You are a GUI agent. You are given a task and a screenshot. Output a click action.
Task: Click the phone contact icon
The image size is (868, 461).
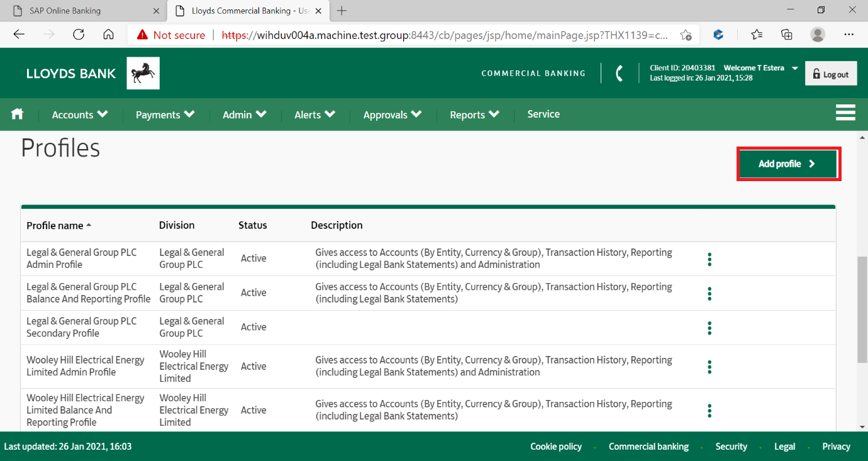click(x=620, y=74)
